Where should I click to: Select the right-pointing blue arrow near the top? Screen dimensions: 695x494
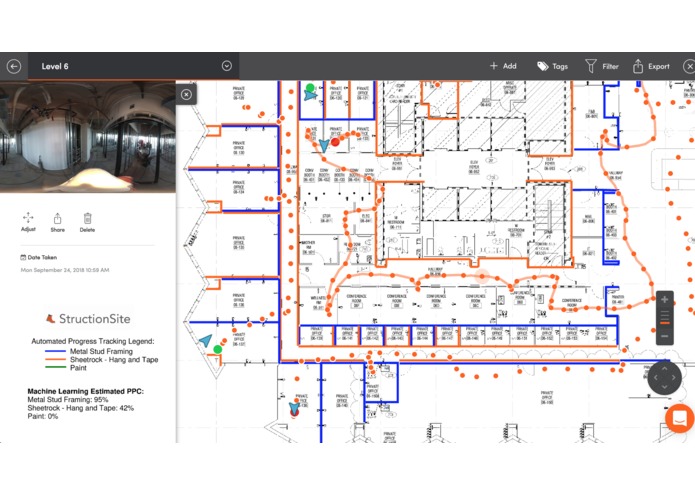click(x=310, y=95)
